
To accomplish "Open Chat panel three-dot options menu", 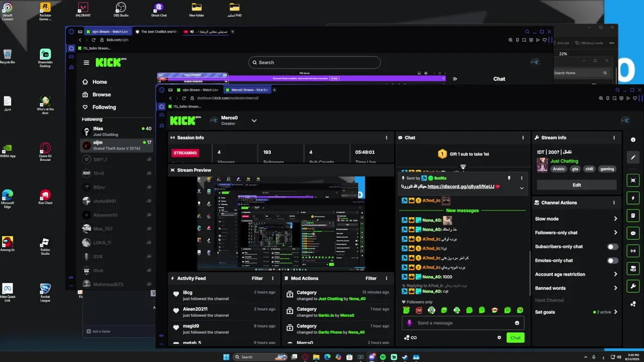I will click(523, 137).
